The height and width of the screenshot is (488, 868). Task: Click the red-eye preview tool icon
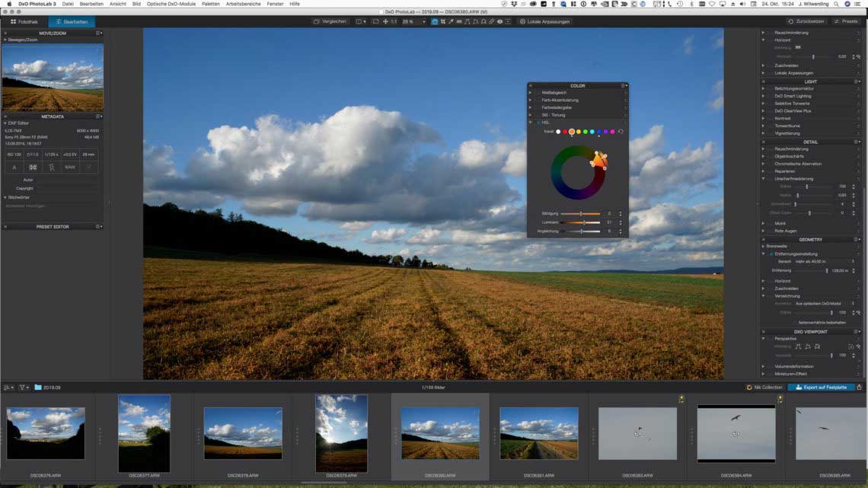[x=499, y=21]
